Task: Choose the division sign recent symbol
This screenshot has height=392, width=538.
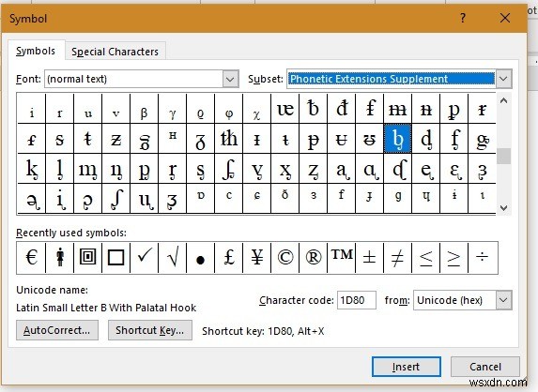Action: tap(483, 257)
